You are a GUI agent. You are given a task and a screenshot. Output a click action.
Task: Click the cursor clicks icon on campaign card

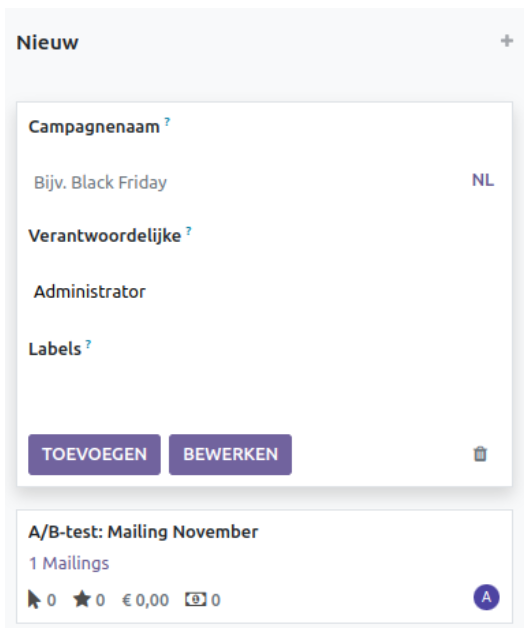(34, 599)
